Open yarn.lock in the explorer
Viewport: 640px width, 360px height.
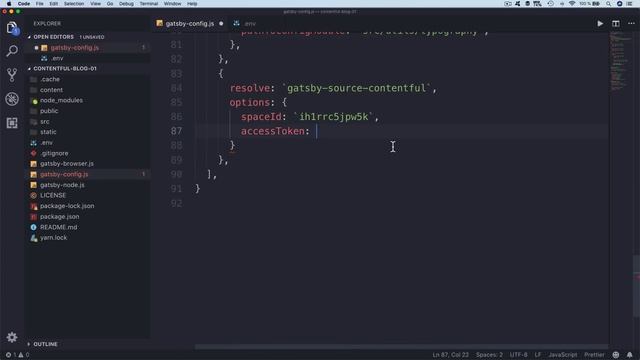point(53,238)
